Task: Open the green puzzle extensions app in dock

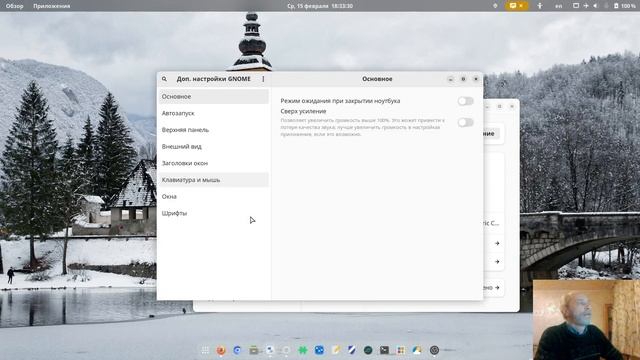Action: [x=302, y=350]
